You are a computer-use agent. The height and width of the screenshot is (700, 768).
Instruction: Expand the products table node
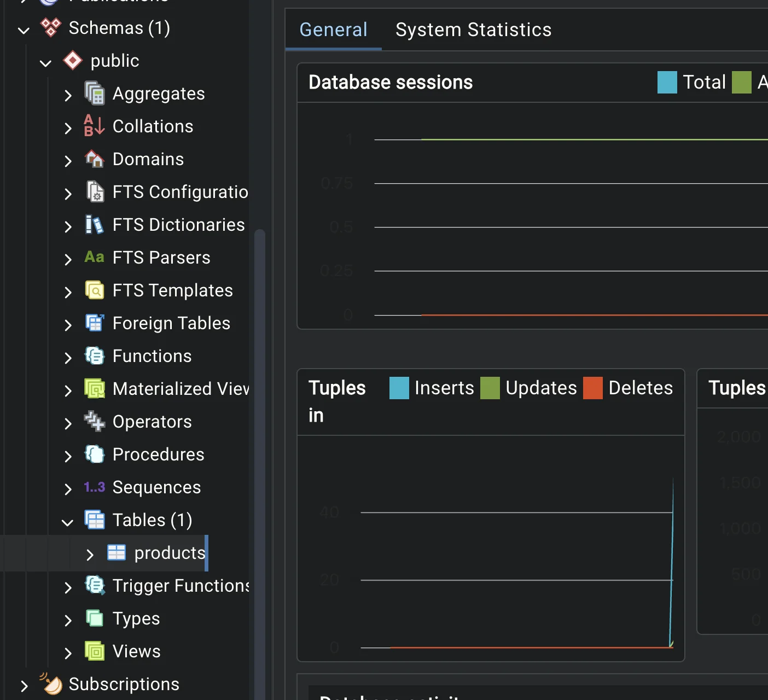90,555
